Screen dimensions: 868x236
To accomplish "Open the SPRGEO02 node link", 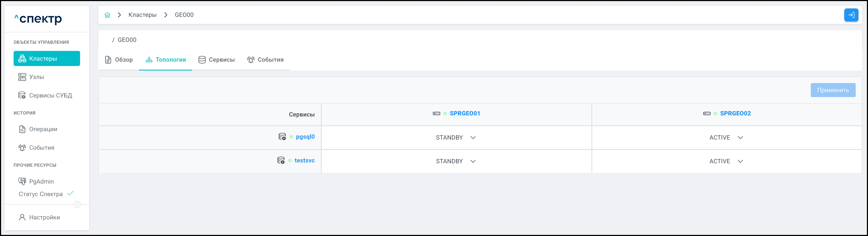I will coord(735,113).
